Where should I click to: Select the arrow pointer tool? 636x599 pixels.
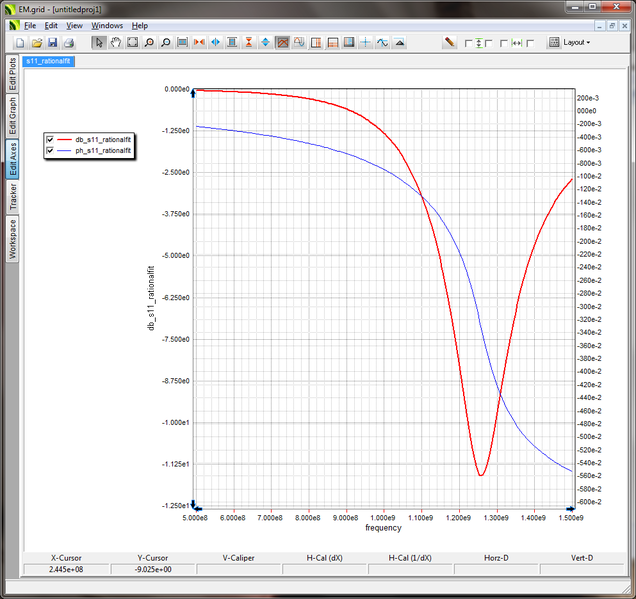coord(98,43)
